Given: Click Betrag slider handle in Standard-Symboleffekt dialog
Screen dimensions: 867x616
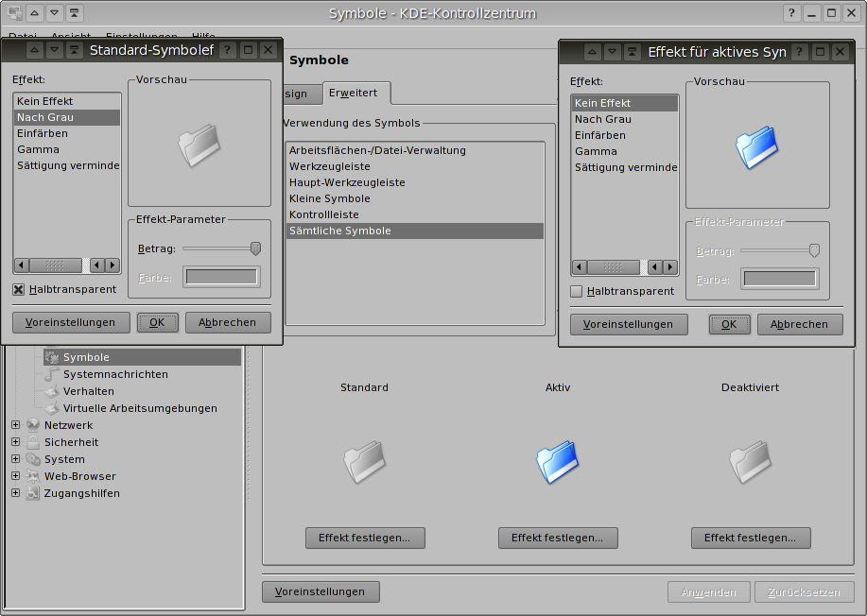Looking at the screenshot, I should point(255,248).
